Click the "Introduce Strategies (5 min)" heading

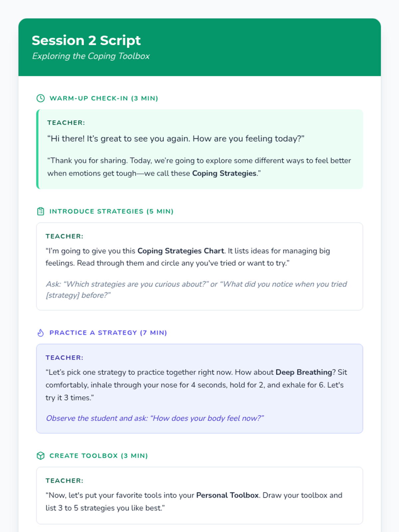coord(111,211)
